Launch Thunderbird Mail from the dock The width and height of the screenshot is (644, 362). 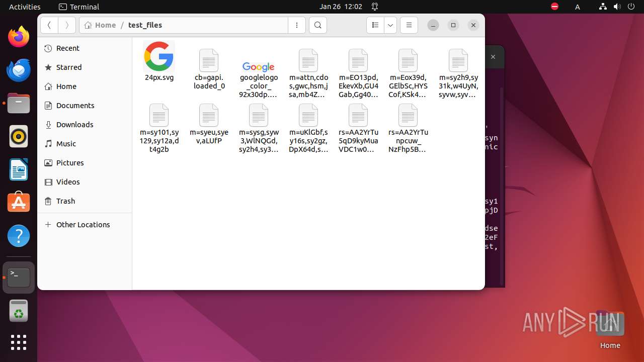tap(19, 70)
